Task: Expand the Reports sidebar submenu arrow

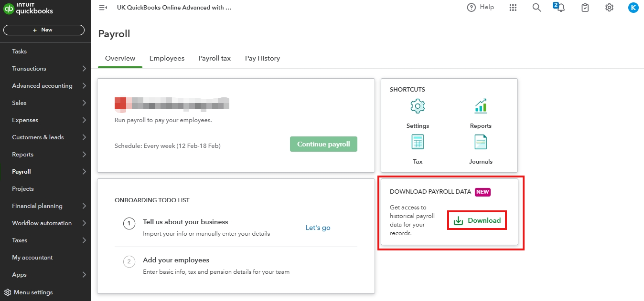Action: [x=84, y=155]
